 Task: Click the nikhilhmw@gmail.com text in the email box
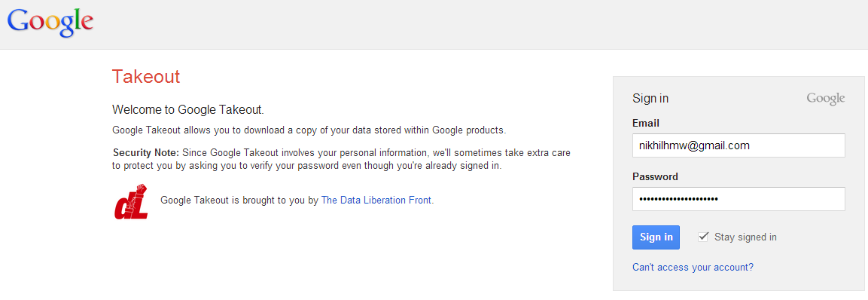[694, 145]
